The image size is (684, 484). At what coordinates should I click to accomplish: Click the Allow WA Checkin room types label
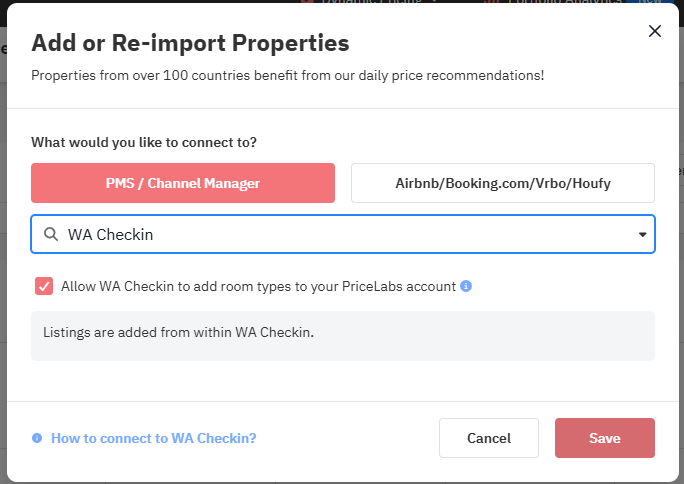tap(258, 286)
